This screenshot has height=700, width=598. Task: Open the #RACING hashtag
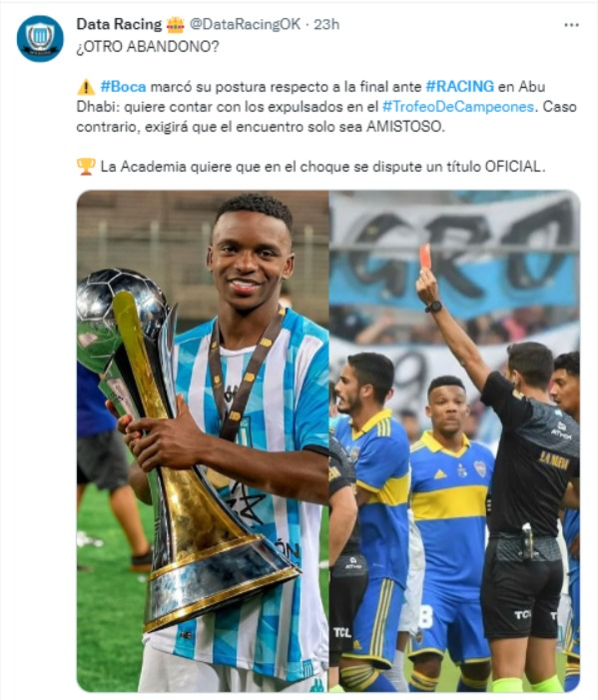(459, 86)
